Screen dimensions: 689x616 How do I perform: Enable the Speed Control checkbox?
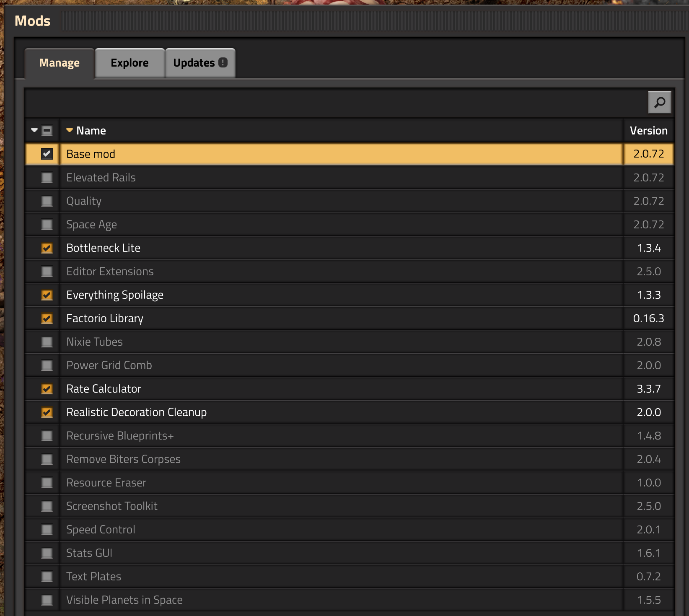pyautogui.click(x=47, y=530)
